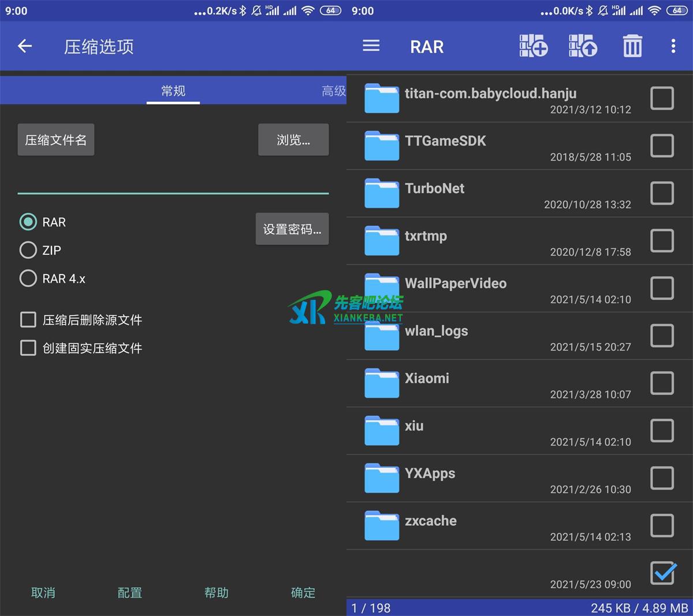Tap the add to archive icon
693x616 pixels.
click(533, 46)
